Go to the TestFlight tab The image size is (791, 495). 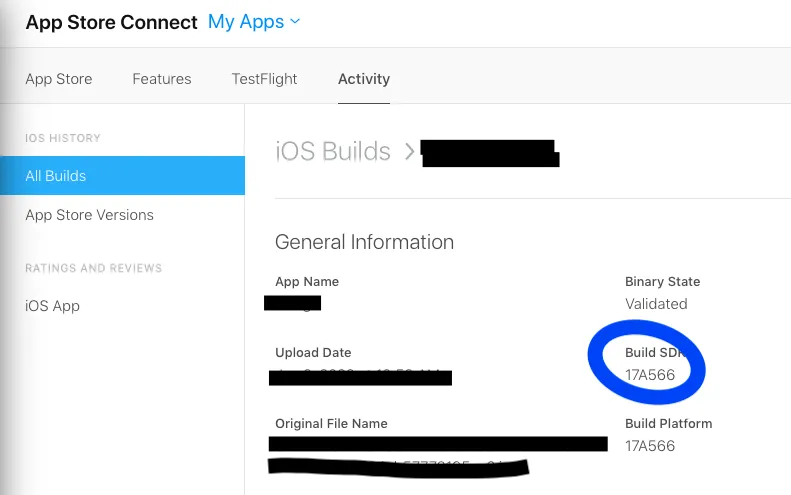[x=264, y=79]
